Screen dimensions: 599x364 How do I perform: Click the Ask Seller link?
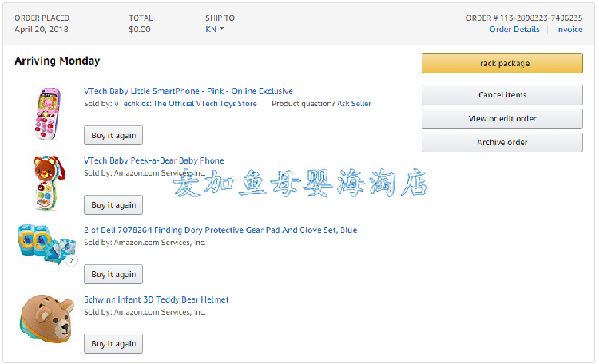coord(354,104)
